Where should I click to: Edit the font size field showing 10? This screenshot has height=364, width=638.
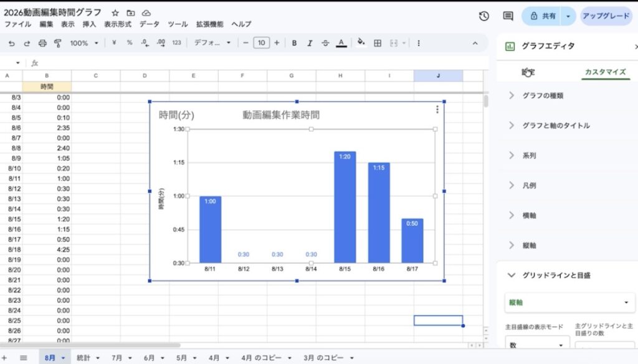click(x=261, y=43)
